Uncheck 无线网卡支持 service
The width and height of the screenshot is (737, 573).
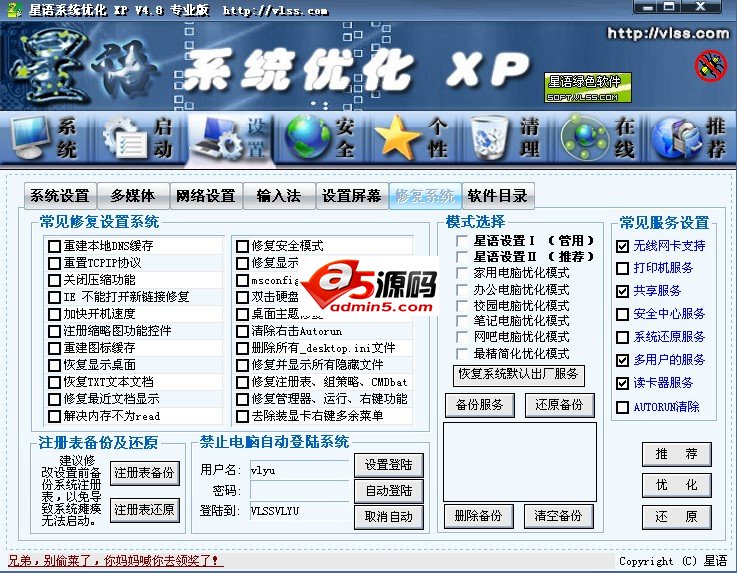(622, 246)
